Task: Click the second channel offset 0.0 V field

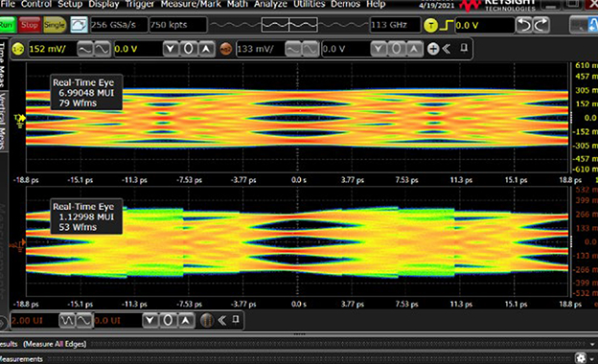Action: pyautogui.click(x=345, y=49)
